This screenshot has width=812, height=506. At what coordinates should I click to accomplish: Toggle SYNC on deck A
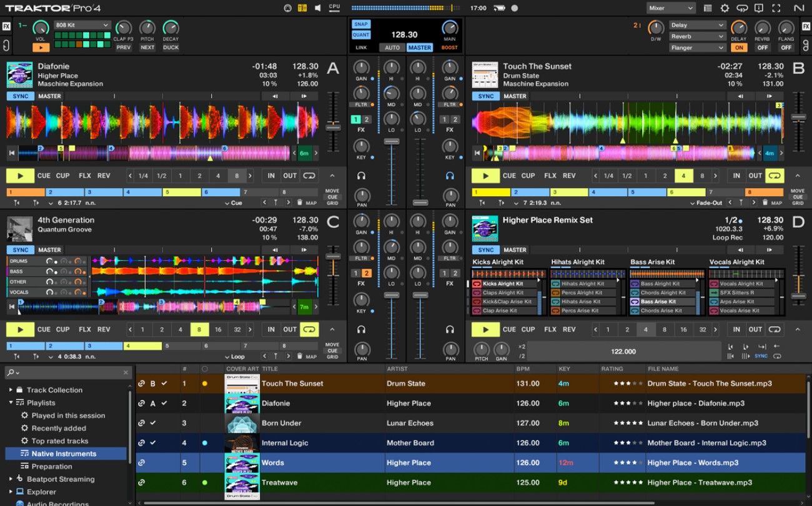pos(20,96)
